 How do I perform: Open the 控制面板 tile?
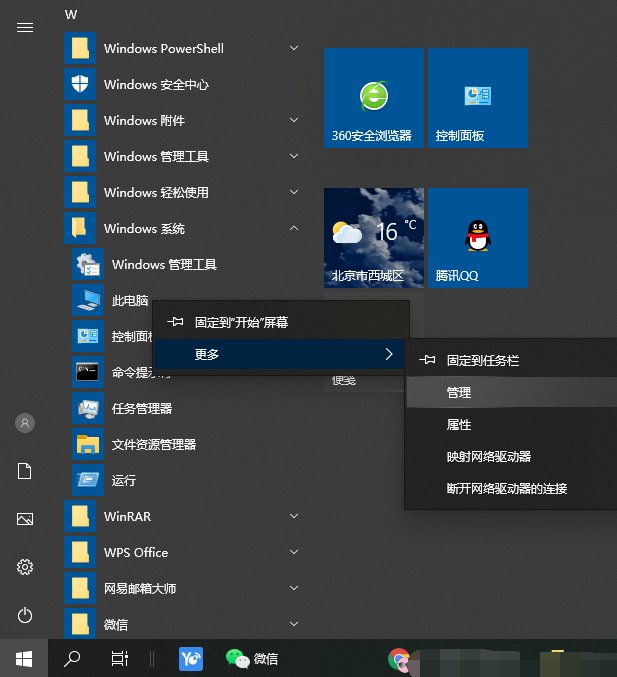(477, 98)
